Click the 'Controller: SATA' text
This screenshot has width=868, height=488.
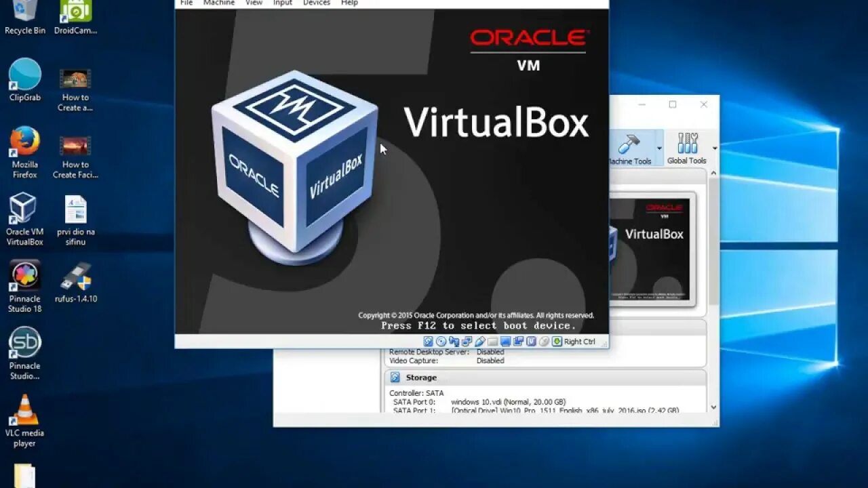(x=416, y=393)
